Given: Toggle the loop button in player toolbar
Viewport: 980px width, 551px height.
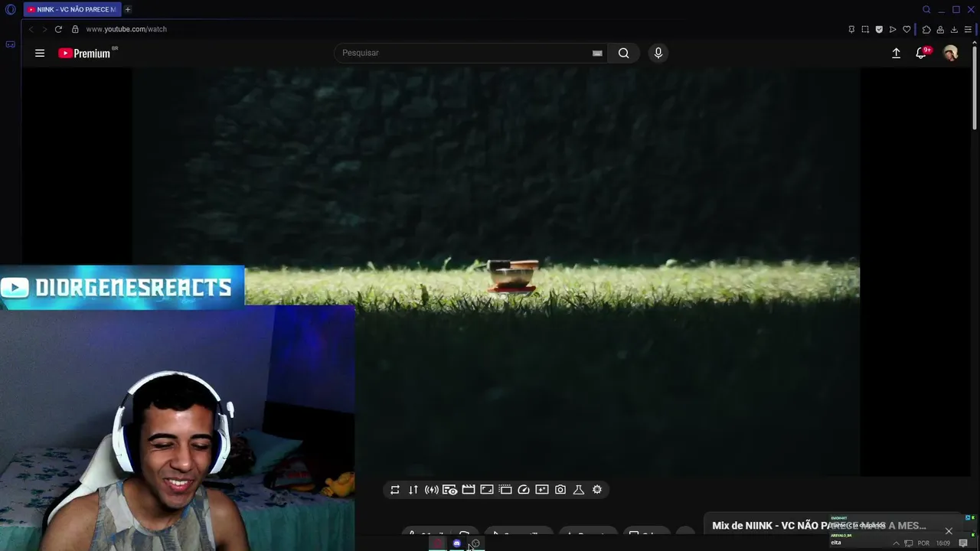Looking at the screenshot, I should (395, 490).
